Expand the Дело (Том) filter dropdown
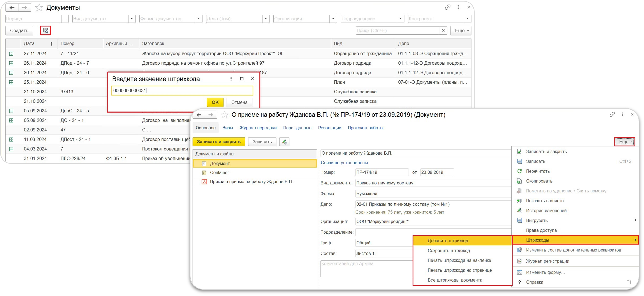Screen dimensions: 644x296 (266, 19)
